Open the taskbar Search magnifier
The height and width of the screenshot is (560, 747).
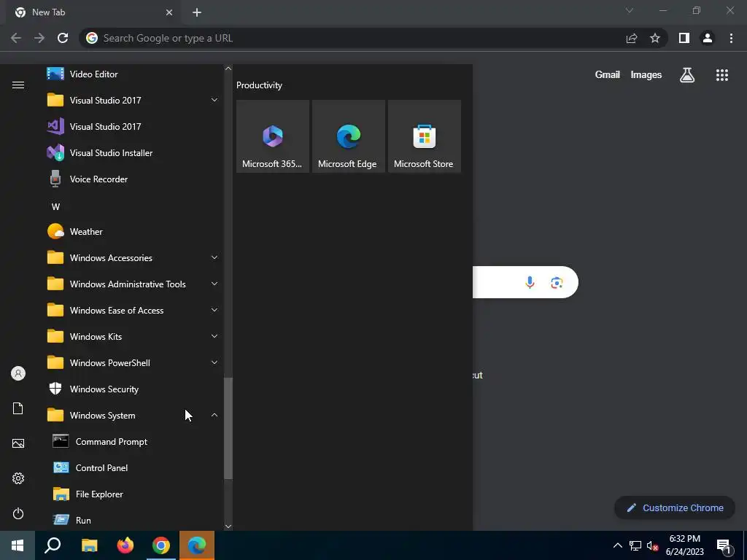pyautogui.click(x=53, y=545)
